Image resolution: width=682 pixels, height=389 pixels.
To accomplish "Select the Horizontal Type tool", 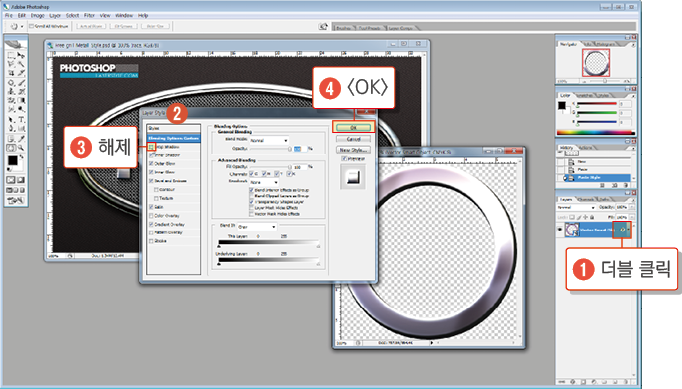I will [x=21, y=119].
